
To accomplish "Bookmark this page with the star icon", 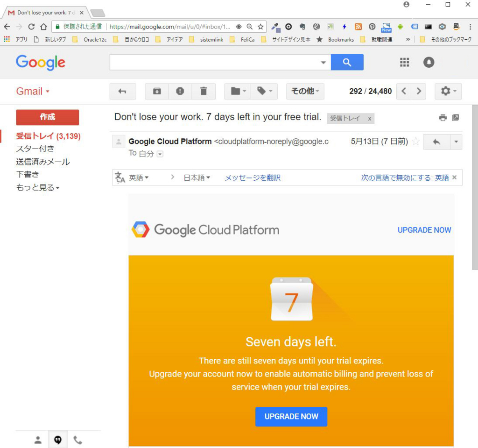I will pos(260,27).
